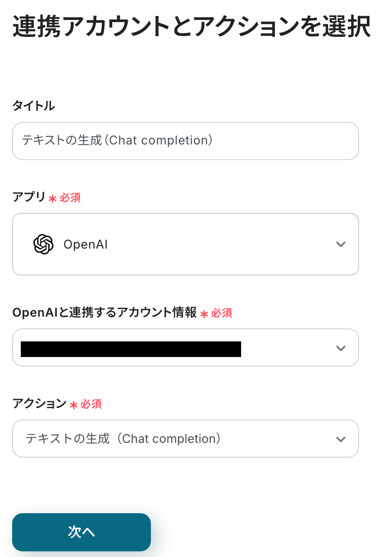
Task: Expand the アクション dropdown chevron
Action: tap(341, 439)
